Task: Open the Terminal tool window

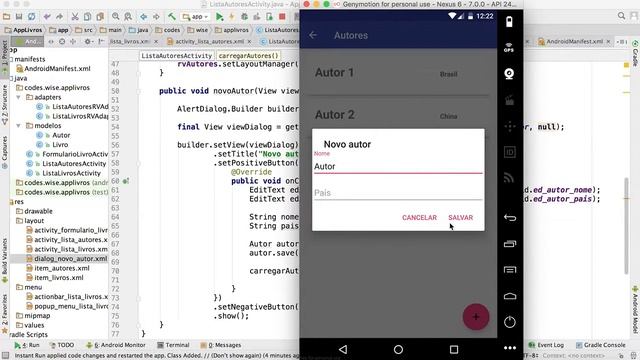Action: pyautogui.click(x=173, y=345)
